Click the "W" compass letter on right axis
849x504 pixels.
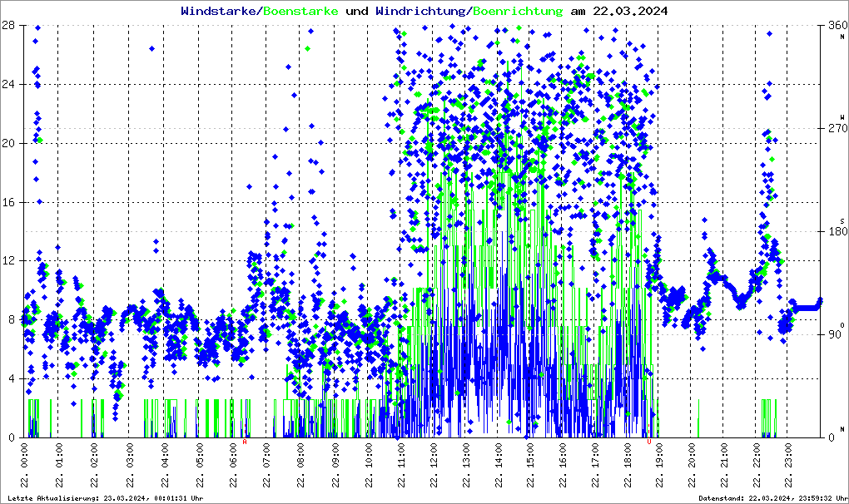tap(842, 117)
